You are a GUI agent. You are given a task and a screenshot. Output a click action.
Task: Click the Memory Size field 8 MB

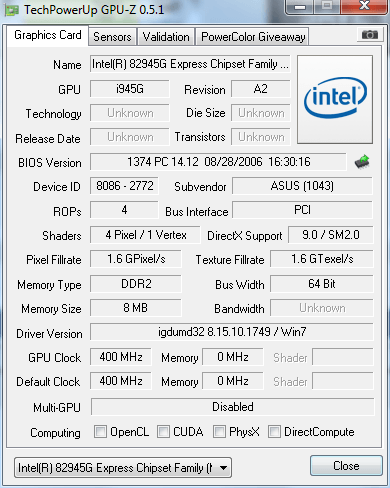click(136, 308)
